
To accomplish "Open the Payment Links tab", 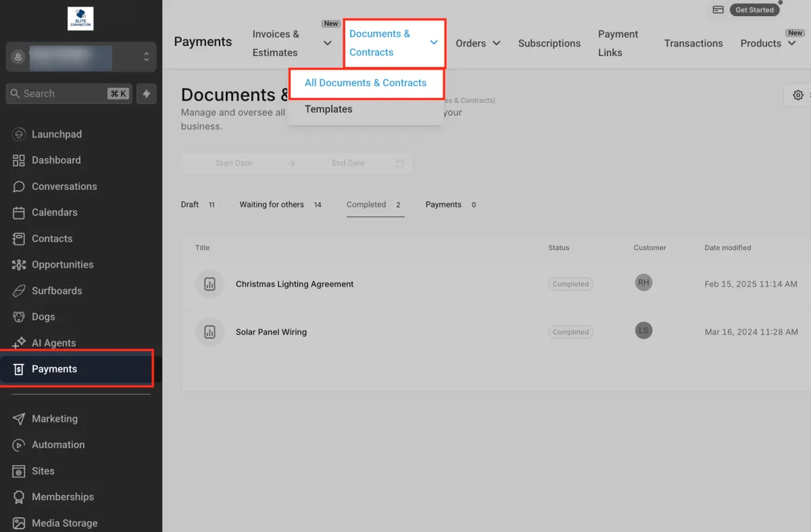I will [618, 43].
